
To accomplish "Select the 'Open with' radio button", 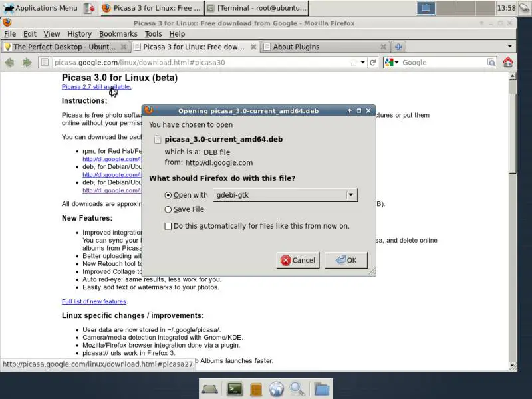I will (168, 195).
